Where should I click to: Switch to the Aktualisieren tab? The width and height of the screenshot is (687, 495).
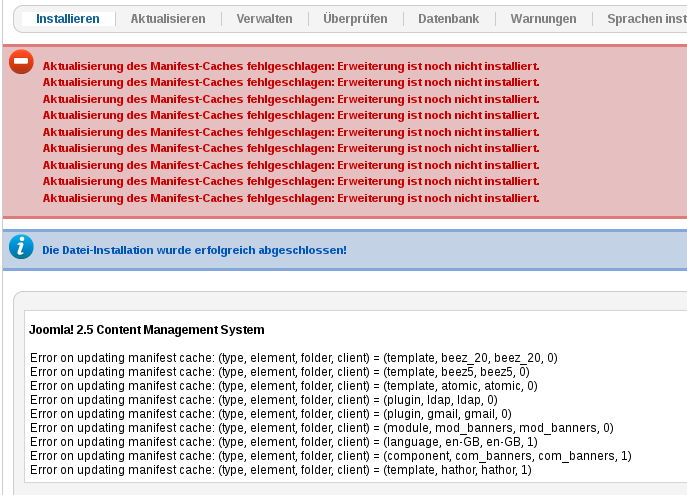point(168,19)
